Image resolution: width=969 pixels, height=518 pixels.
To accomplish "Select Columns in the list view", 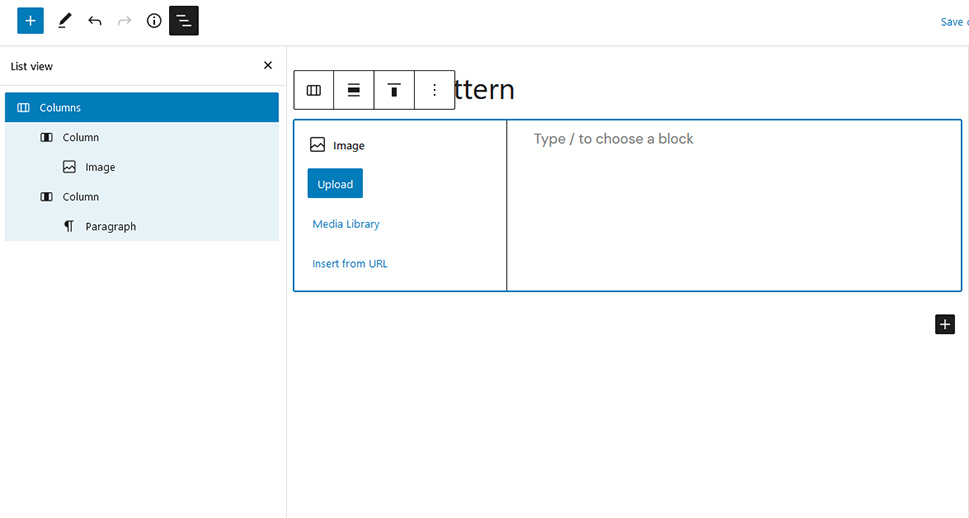I will tap(142, 108).
